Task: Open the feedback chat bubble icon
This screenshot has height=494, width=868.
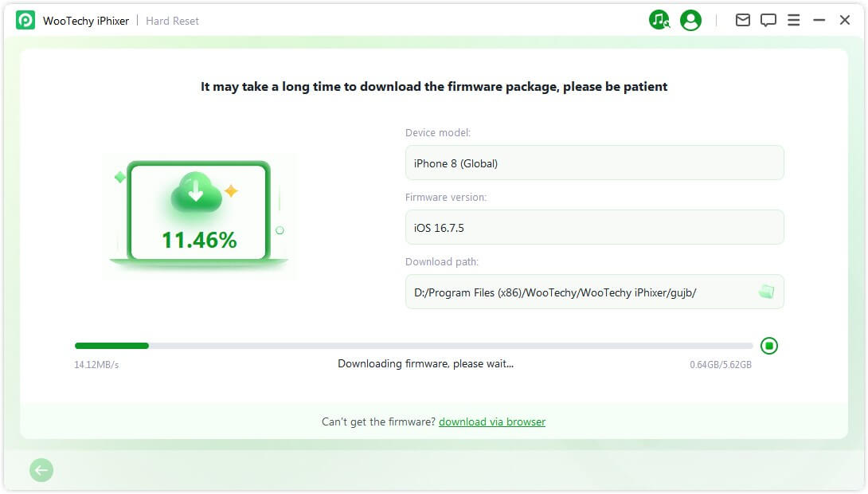Action: coord(768,21)
